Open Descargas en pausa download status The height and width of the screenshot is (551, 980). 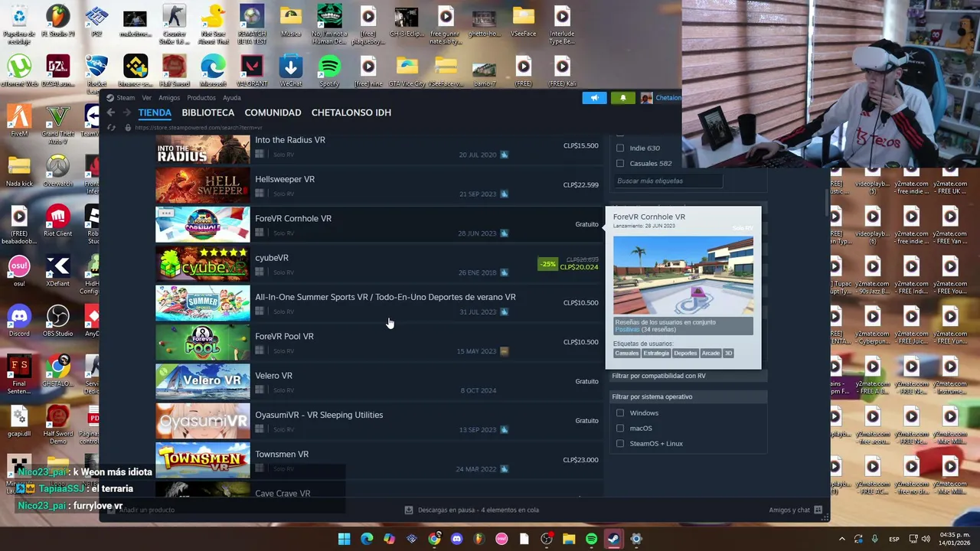pos(472,510)
